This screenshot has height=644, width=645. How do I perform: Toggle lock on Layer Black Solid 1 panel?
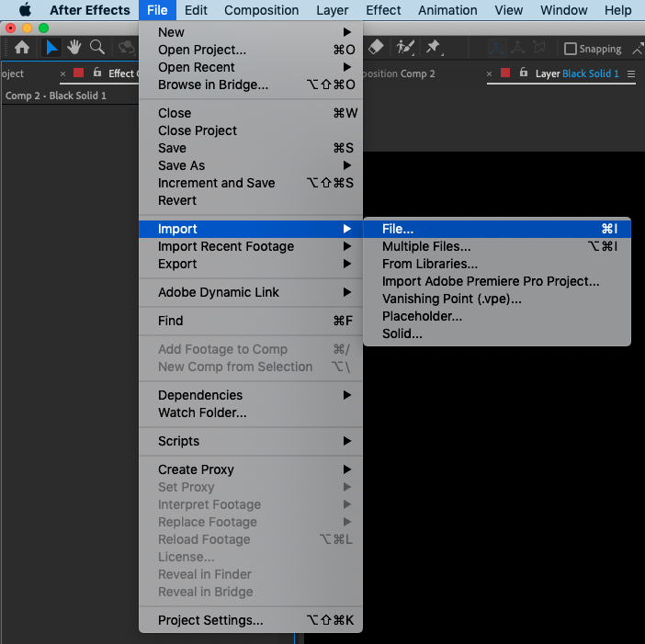click(x=523, y=73)
